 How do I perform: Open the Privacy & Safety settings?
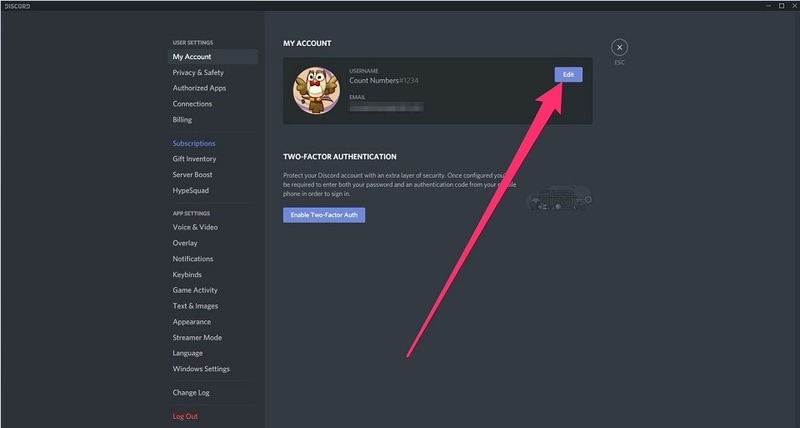click(x=198, y=73)
